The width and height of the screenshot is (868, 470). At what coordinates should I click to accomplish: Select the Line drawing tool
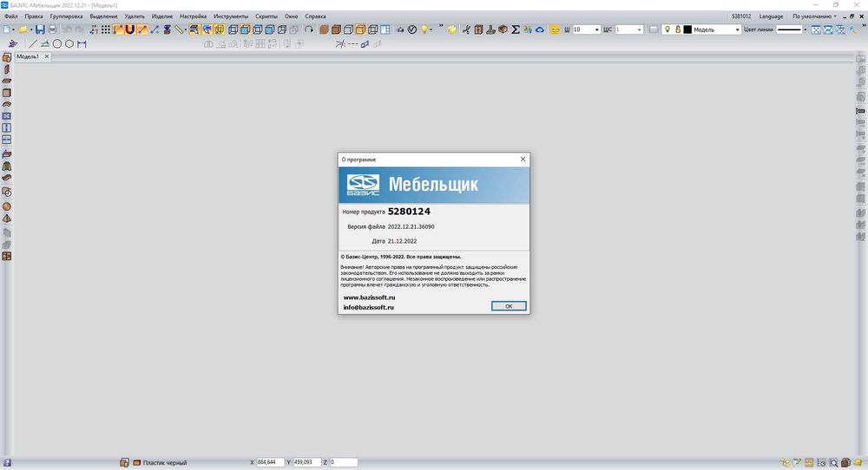coord(33,43)
